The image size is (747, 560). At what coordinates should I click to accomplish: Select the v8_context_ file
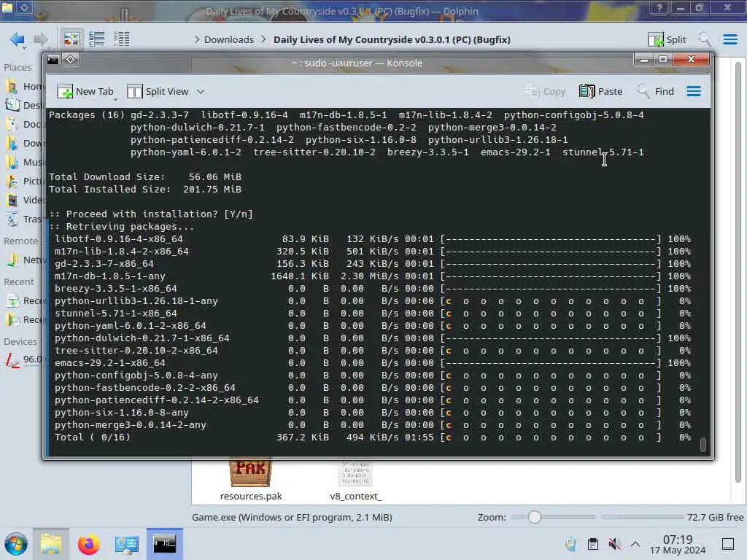coord(356,480)
